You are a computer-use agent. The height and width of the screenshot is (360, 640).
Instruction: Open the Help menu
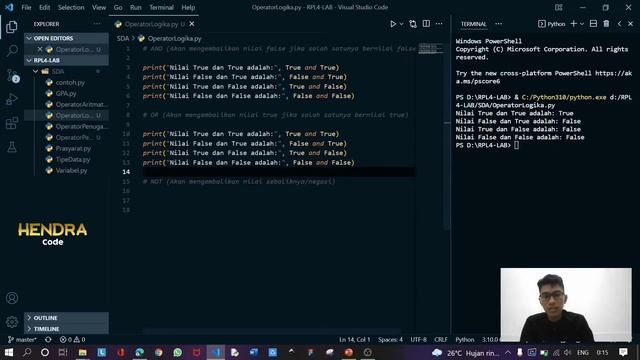point(188,7)
